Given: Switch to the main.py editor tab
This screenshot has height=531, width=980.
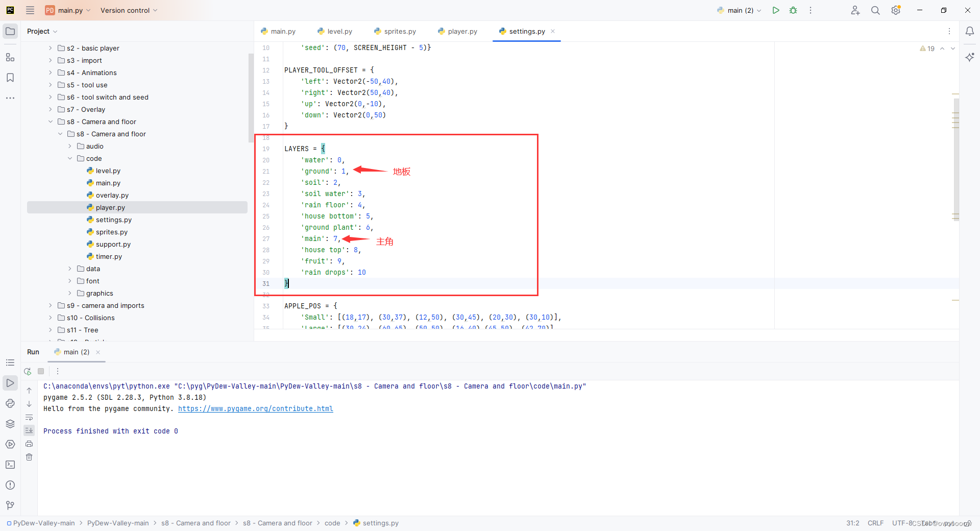Looking at the screenshot, I should point(278,31).
